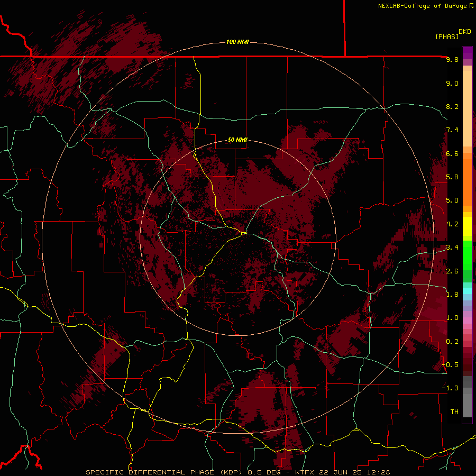476x476 pixels.
Task: Click the purple swatch at top of color bar
Action: click(x=467, y=53)
